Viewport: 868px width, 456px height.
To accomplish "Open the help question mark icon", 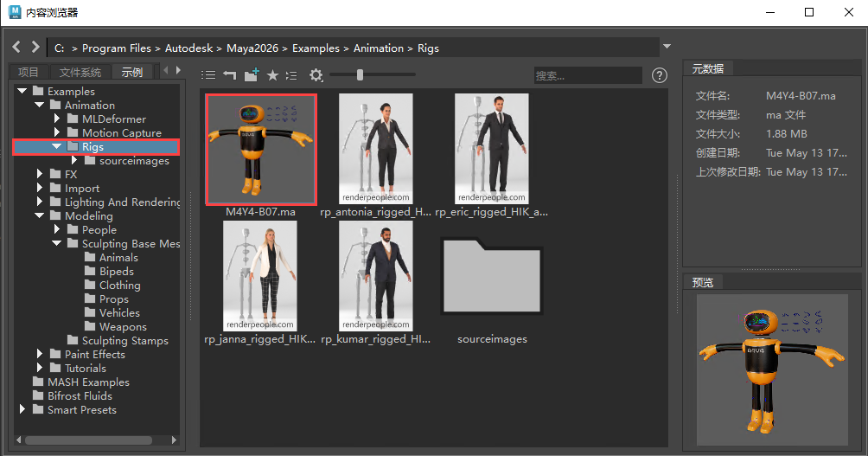I will click(x=659, y=75).
